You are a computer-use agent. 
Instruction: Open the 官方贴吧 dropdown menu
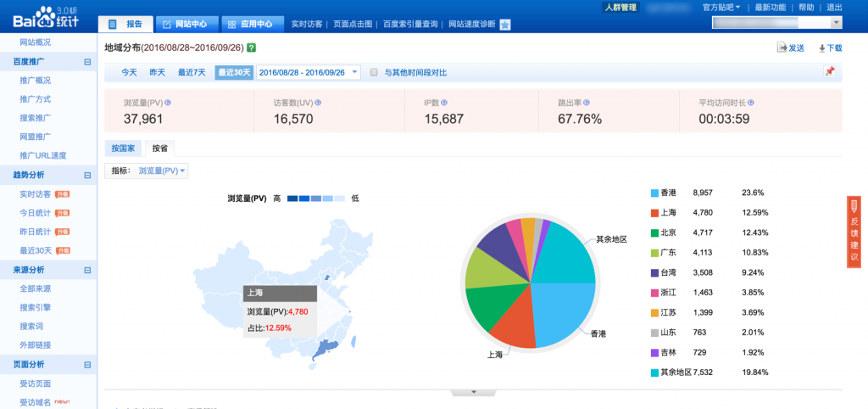point(721,7)
